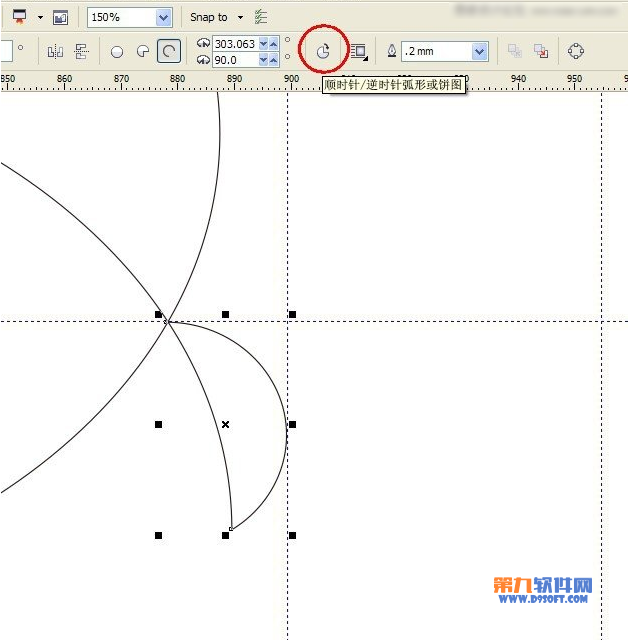
Task: Click the outline pen nib icon
Action: tap(392, 51)
